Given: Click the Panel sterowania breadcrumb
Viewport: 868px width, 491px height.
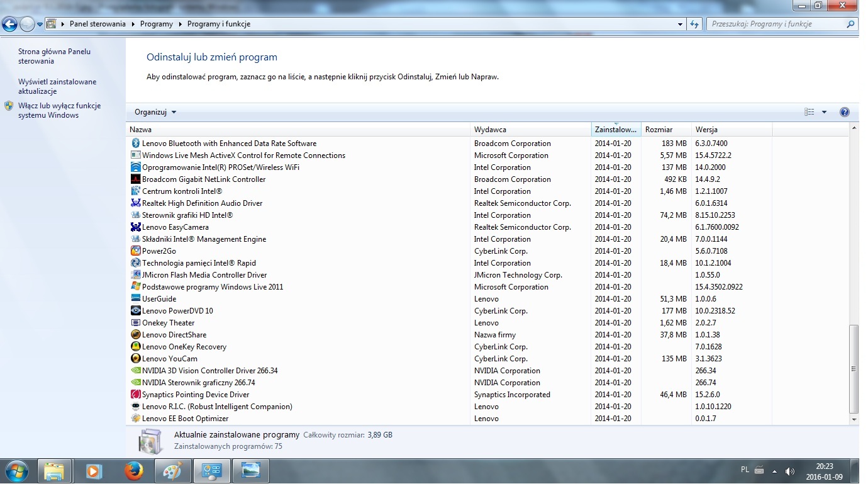Looking at the screenshot, I should [97, 24].
